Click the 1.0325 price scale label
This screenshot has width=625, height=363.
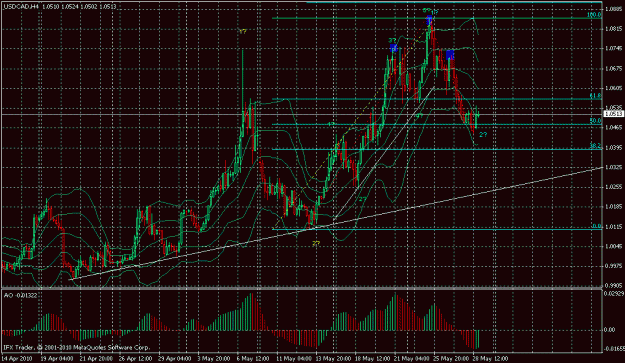[x=613, y=167]
